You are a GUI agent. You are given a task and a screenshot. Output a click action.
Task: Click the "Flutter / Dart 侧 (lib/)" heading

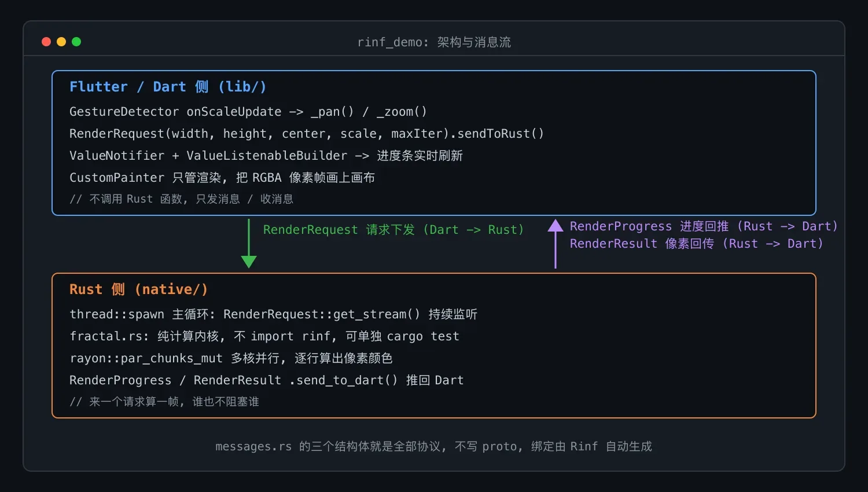click(168, 87)
